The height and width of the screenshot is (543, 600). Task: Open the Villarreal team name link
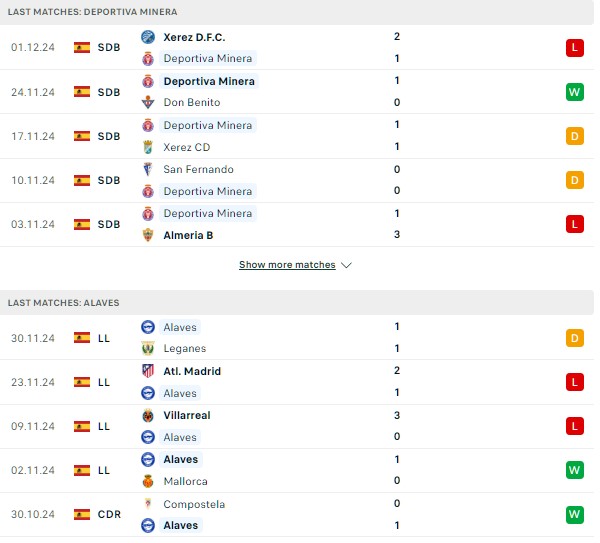click(187, 415)
